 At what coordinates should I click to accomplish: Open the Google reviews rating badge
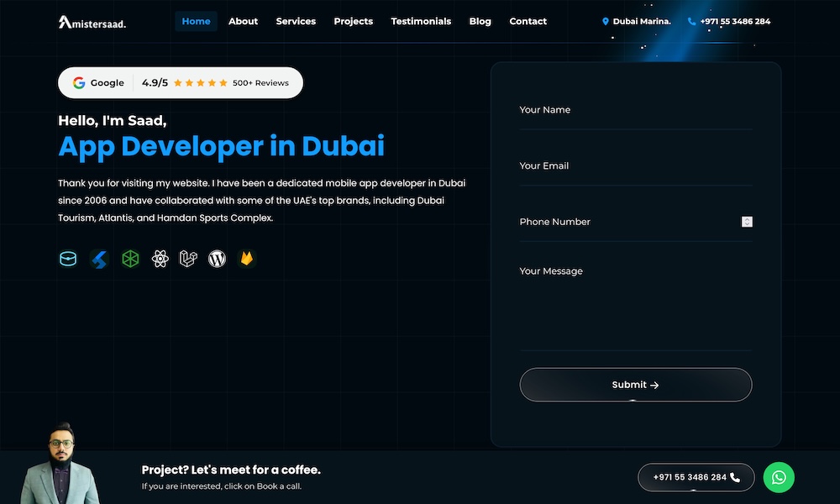tap(181, 83)
